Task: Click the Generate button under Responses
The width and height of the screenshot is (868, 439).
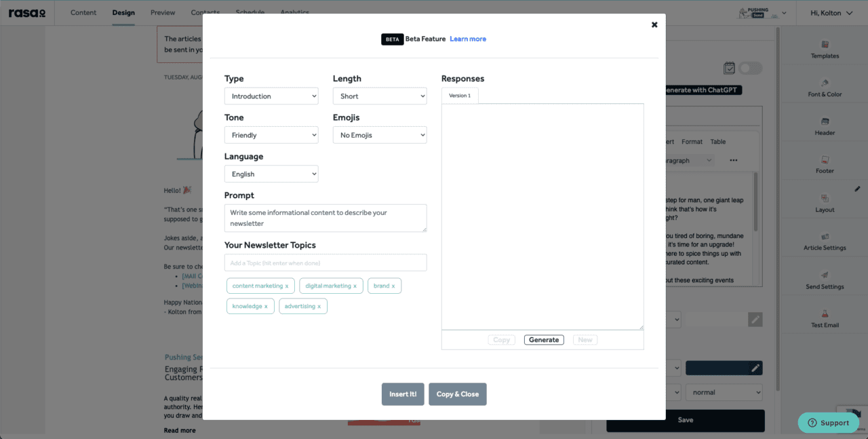Action: 544,339
